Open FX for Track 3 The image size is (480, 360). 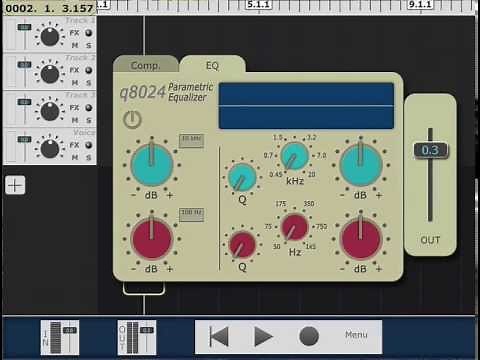coord(75,108)
